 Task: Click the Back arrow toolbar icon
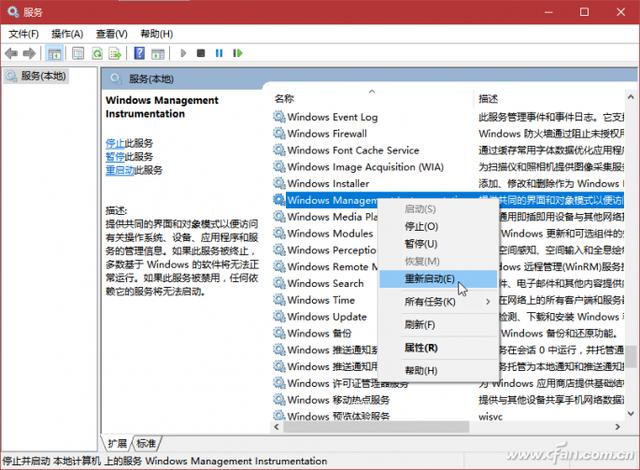click(x=11, y=53)
